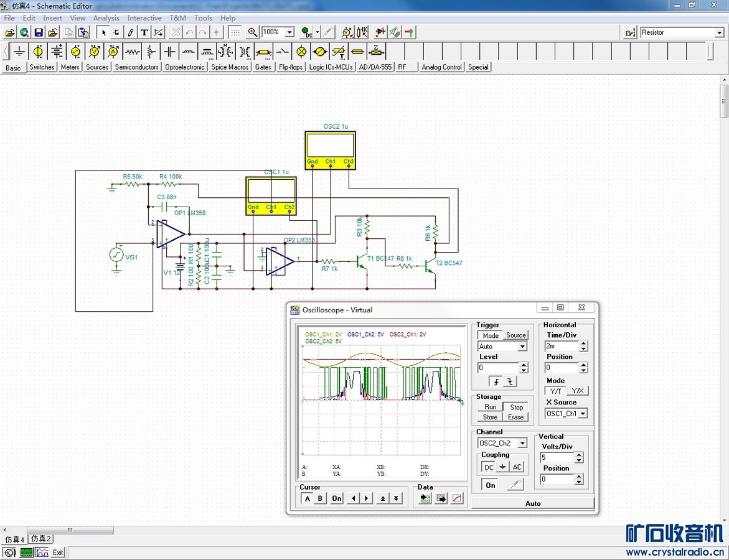Click the Volts/Div input field
Viewport: 729px width, 560px height.
(556, 457)
